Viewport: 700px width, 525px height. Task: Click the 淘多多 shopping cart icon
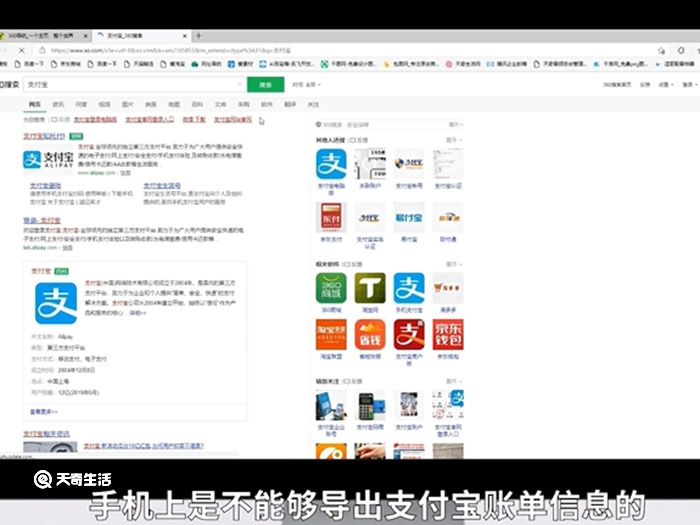(x=448, y=288)
